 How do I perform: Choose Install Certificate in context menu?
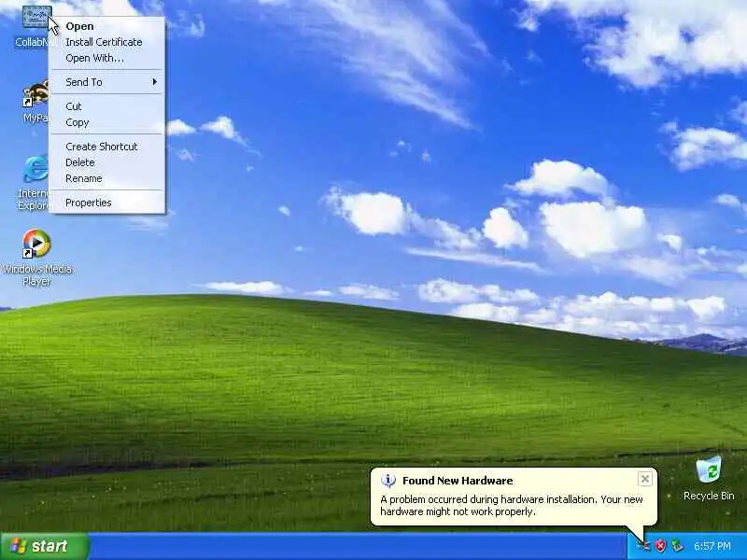click(107, 42)
